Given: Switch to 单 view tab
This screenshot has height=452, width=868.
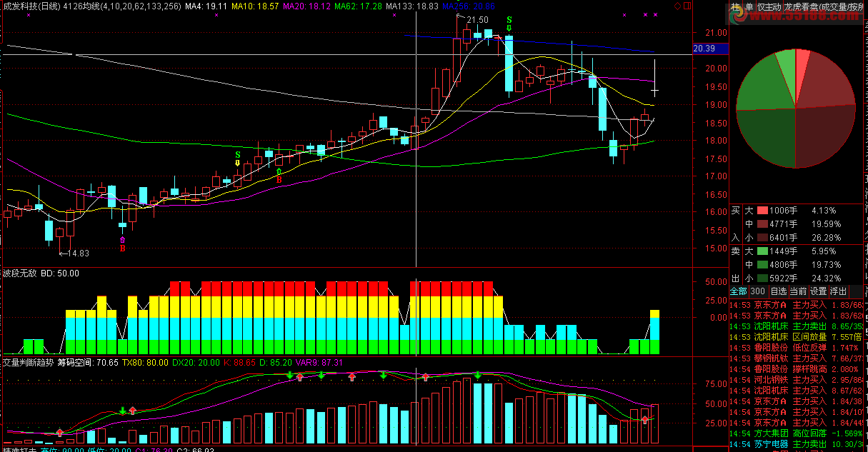Looking at the screenshot, I should coord(749,7).
